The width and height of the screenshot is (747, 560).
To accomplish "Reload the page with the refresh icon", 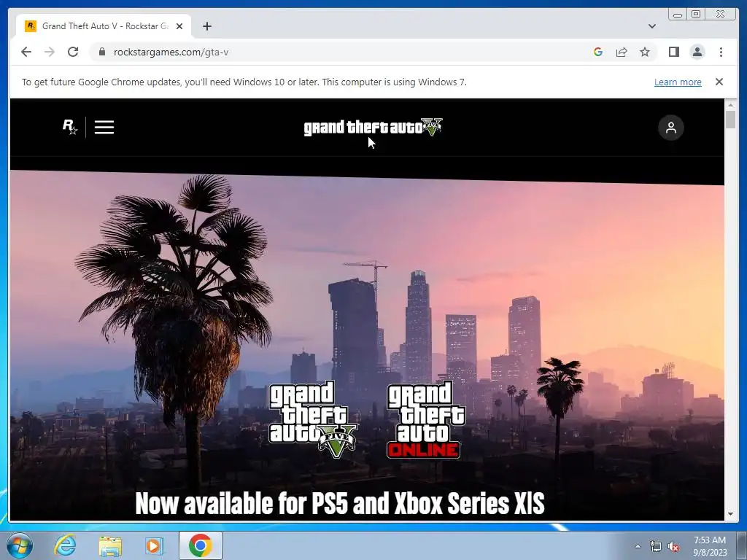I will click(x=73, y=52).
